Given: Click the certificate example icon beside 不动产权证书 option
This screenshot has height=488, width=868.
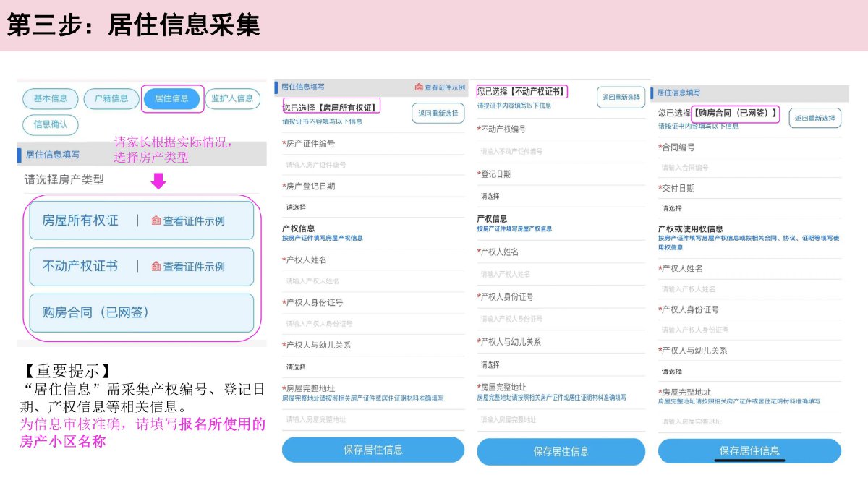Looking at the screenshot, I should pos(156,267).
